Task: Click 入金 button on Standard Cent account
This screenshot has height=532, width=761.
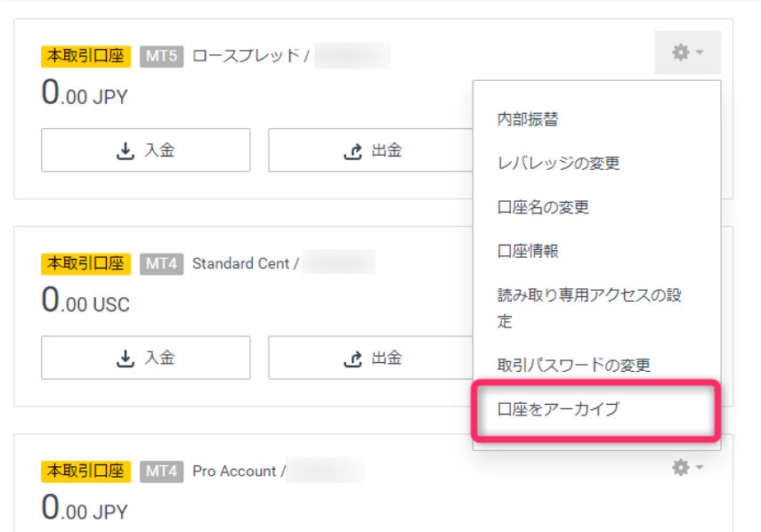Action: (x=146, y=358)
